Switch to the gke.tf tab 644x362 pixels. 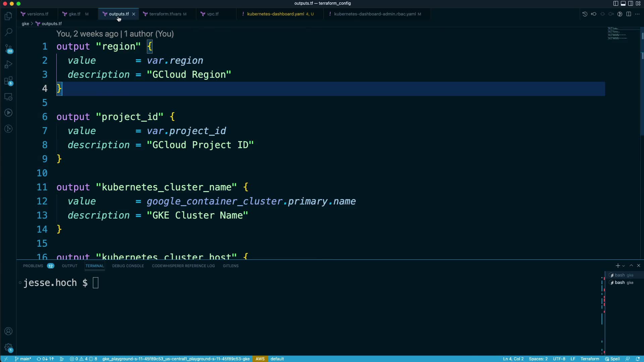tap(74, 14)
